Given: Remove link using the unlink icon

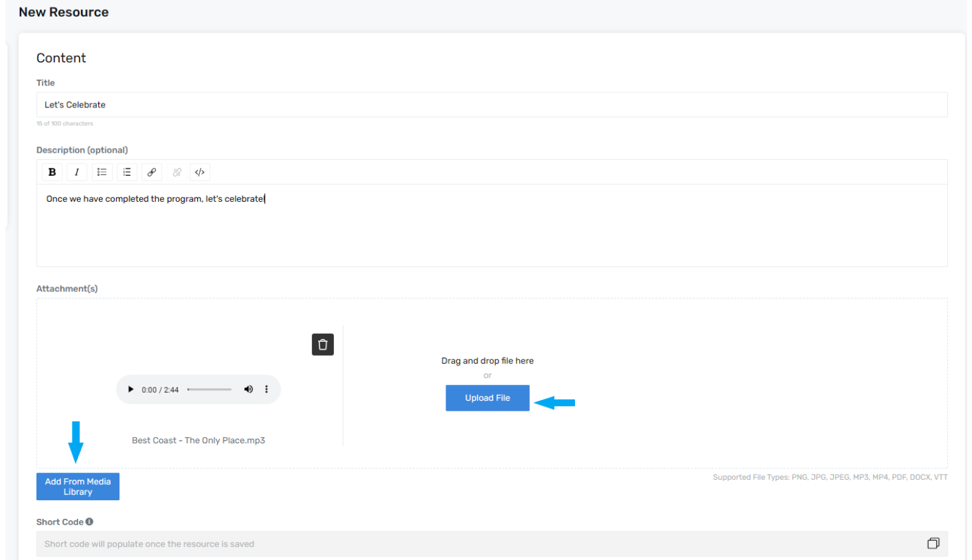Looking at the screenshot, I should click(x=177, y=172).
